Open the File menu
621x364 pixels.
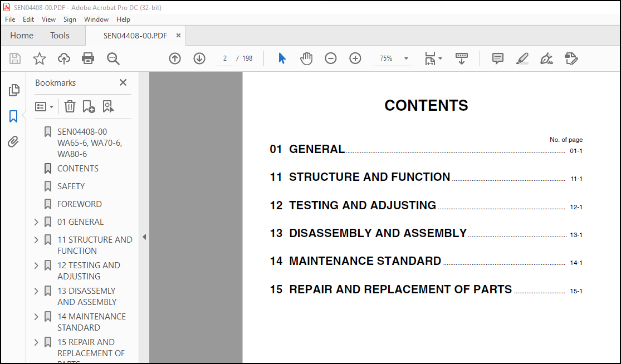pos(10,19)
